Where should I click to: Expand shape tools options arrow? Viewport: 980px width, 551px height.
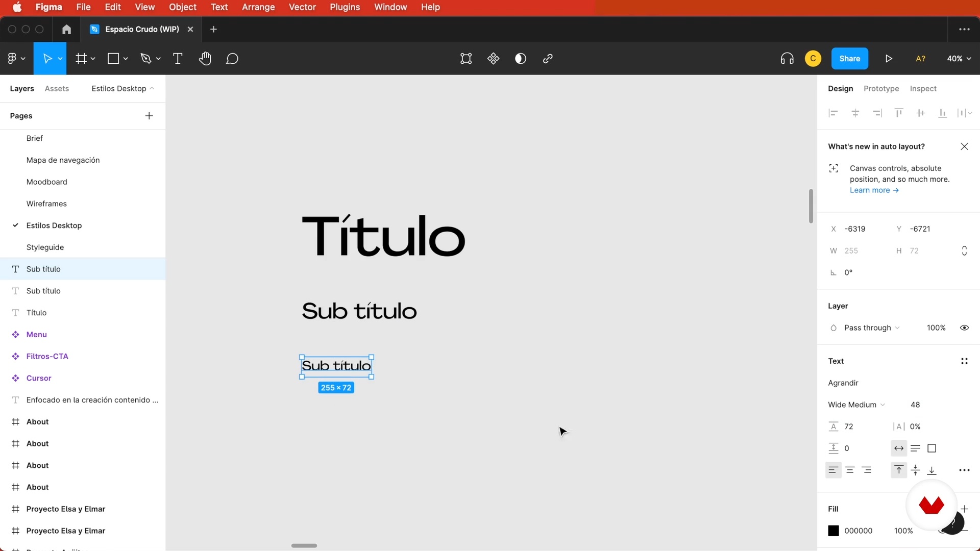click(126, 59)
